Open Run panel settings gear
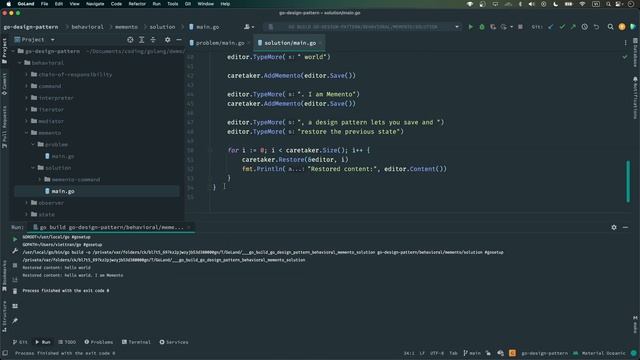 point(614,227)
